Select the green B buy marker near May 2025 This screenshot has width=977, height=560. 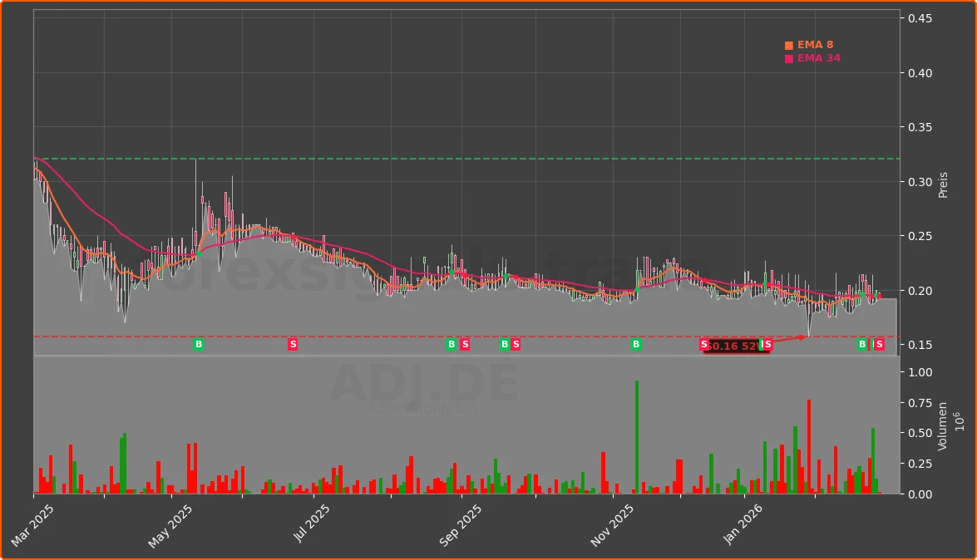[198, 344]
